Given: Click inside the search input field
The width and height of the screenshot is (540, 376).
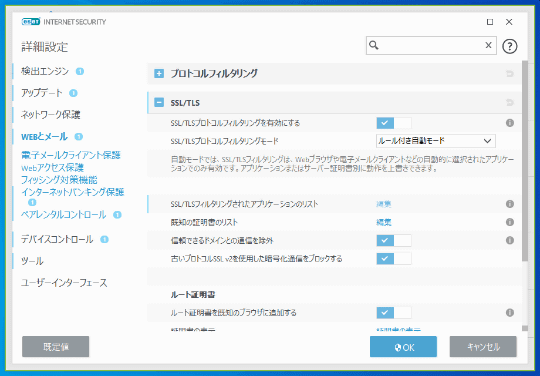Looking at the screenshot, I should pos(430,45).
